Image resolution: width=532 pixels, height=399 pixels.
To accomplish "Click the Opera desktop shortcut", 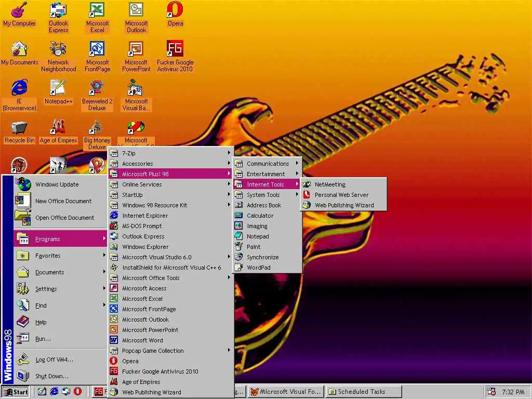I will coord(175,14).
